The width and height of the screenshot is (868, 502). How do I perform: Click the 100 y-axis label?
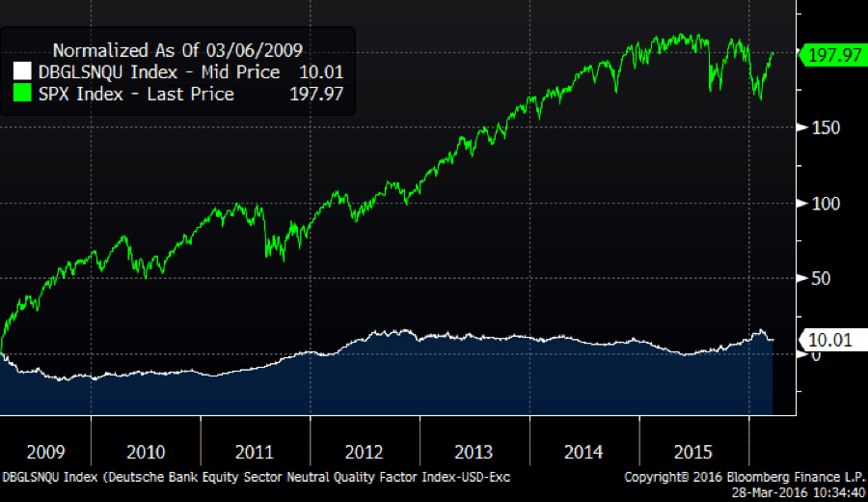(x=826, y=204)
